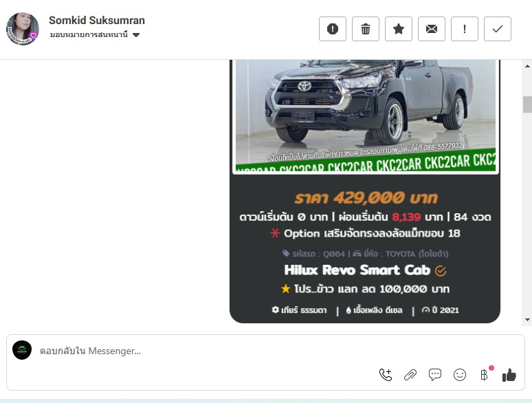Mark conversation as spam via exclamation-circle icon
Screen dimensions: 532x403
[x=333, y=29]
